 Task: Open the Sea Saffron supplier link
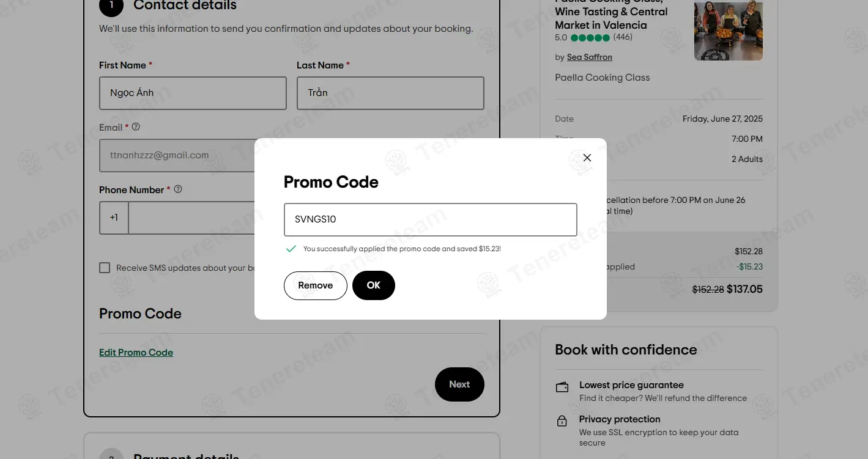tap(589, 57)
